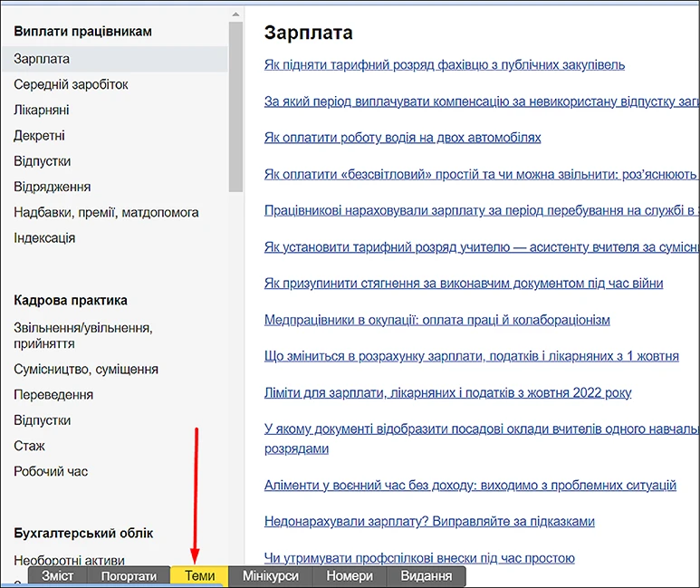700x588 pixels.
Task: Open link about оплата роботи водія
Action: click(x=402, y=138)
